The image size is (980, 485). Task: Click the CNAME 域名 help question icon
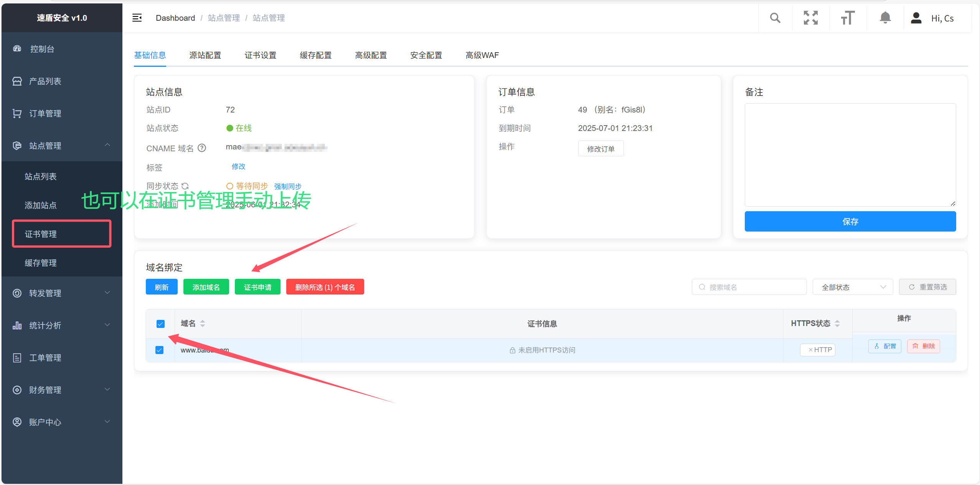pyautogui.click(x=202, y=148)
